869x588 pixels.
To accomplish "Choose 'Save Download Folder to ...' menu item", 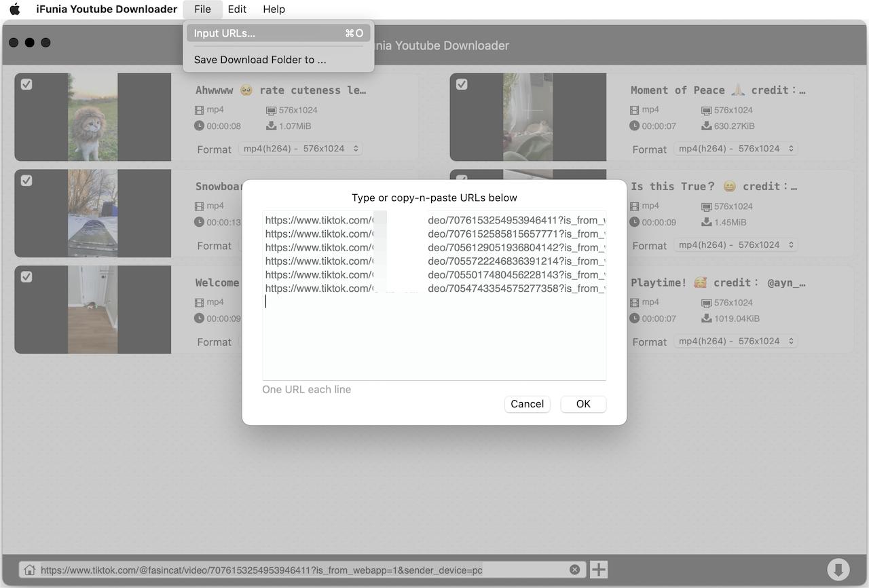I will pyautogui.click(x=260, y=60).
